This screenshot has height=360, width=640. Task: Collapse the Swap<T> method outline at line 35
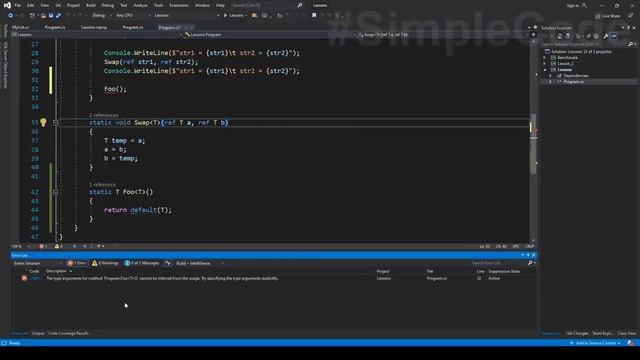pos(56,122)
